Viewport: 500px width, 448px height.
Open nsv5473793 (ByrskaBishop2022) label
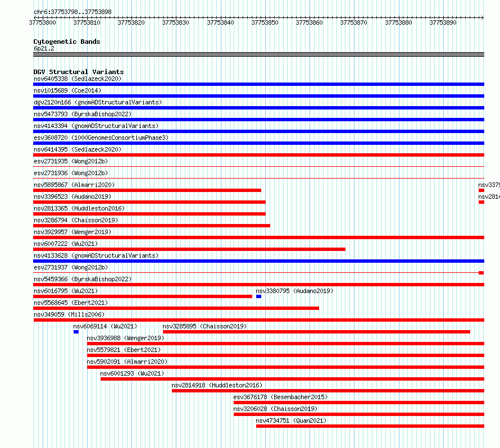coord(83,114)
